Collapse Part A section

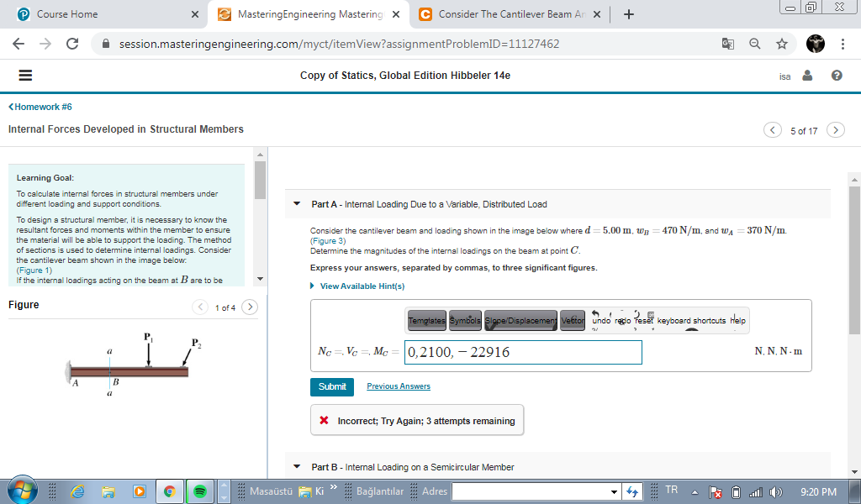coord(296,202)
